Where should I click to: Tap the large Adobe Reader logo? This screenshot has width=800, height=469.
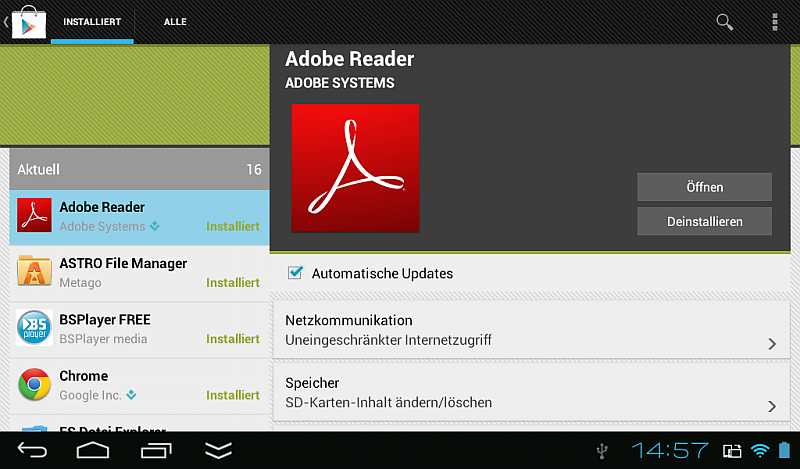coord(355,168)
